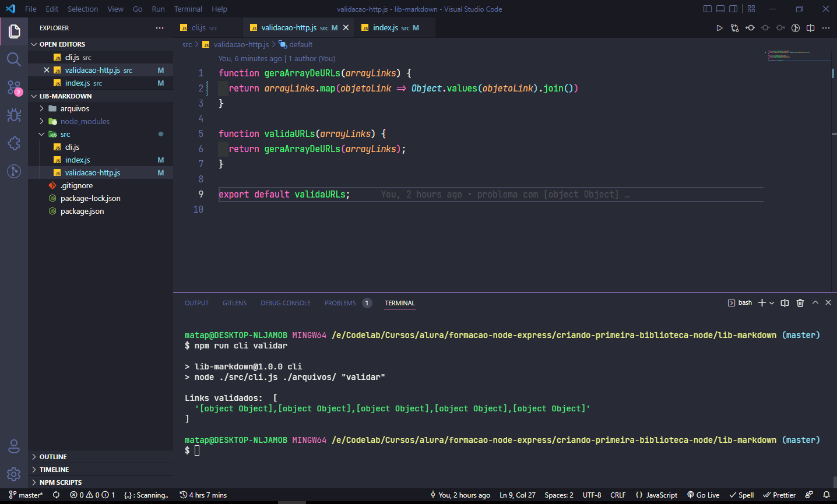Click UTF-8 encoding in status bar
The height and width of the screenshot is (504, 837).
592,495
